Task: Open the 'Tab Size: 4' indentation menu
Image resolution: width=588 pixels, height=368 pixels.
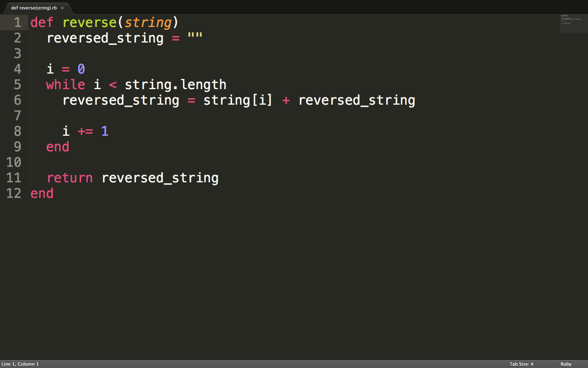Action: [521, 364]
